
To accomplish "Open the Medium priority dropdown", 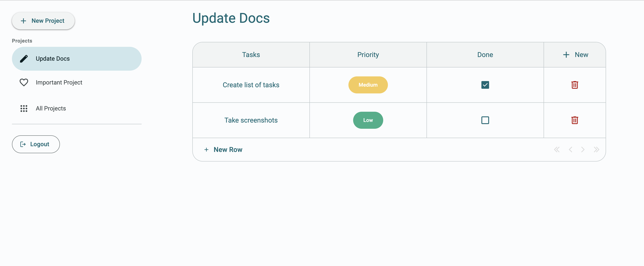I will (368, 85).
